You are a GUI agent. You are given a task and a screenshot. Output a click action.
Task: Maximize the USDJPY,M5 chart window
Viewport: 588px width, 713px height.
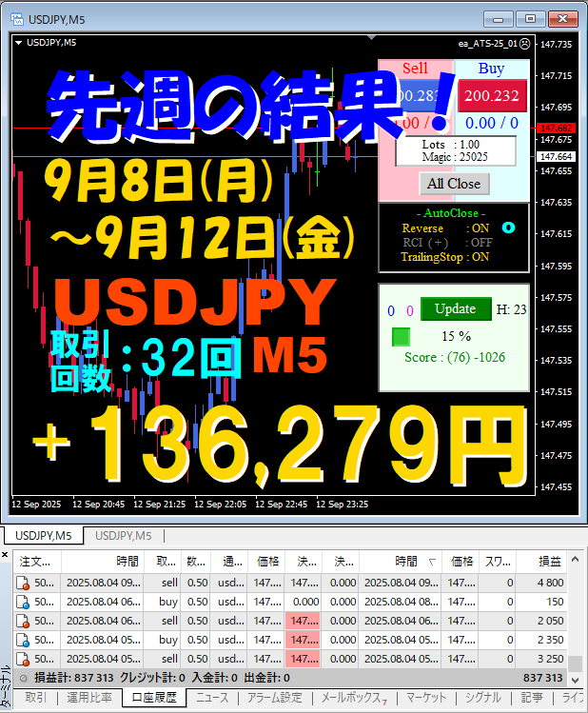coord(530,19)
